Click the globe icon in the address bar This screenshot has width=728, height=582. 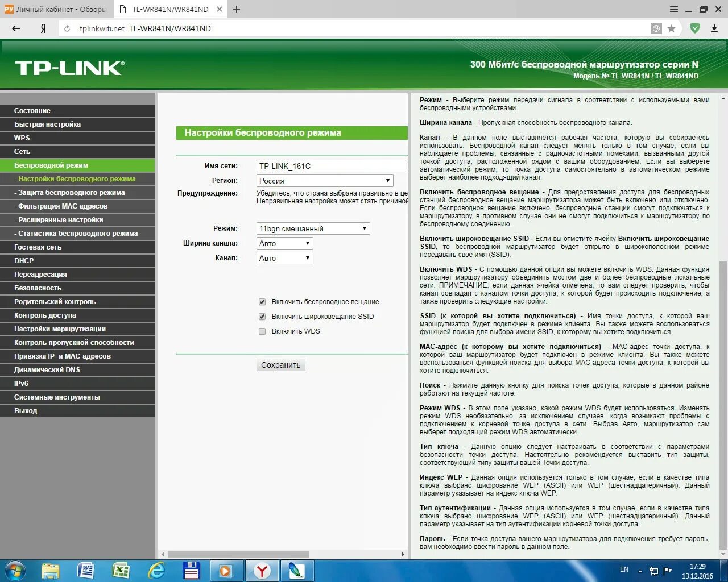click(x=656, y=28)
